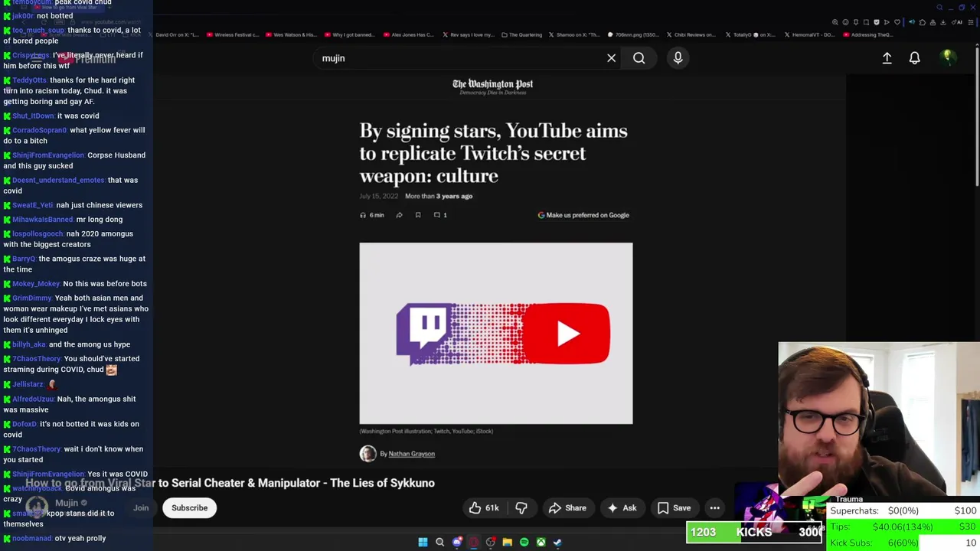This screenshot has height=551, width=980.
Task: Open the Share dialog
Action: click(x=567, y=508)
